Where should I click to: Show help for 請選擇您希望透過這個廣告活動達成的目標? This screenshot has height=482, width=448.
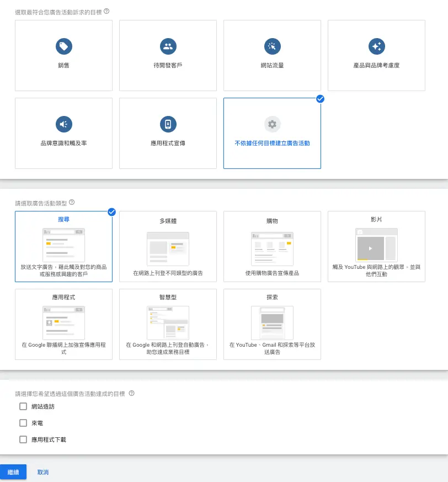tap(131, 393)
